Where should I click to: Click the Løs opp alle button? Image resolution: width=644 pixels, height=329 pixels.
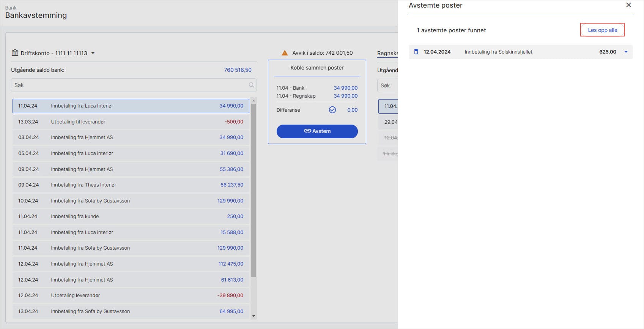602,30
